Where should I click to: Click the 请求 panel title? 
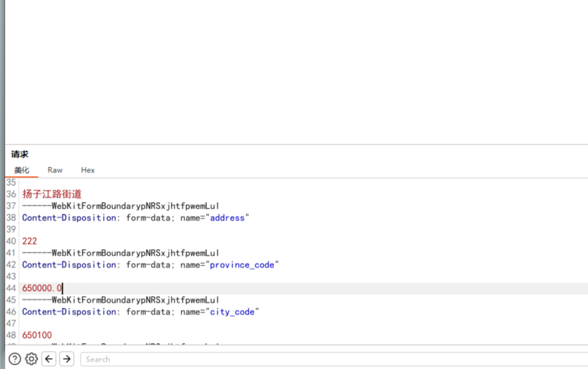pos(20,154)
